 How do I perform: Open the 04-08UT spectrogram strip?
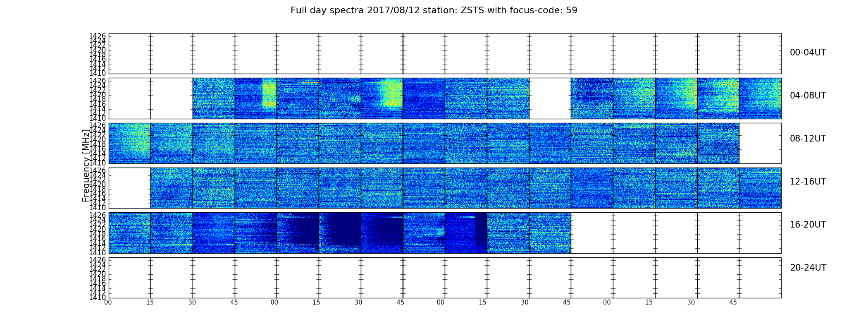445,98
